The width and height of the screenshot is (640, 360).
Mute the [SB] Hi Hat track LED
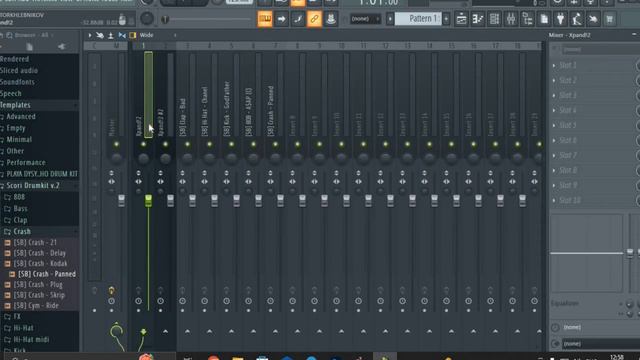click(x=209, y=144)
